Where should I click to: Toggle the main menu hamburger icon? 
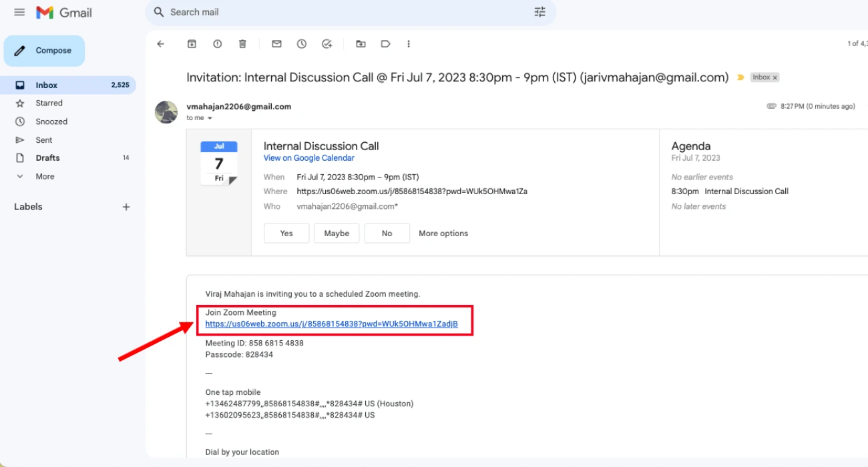(19, 12)
